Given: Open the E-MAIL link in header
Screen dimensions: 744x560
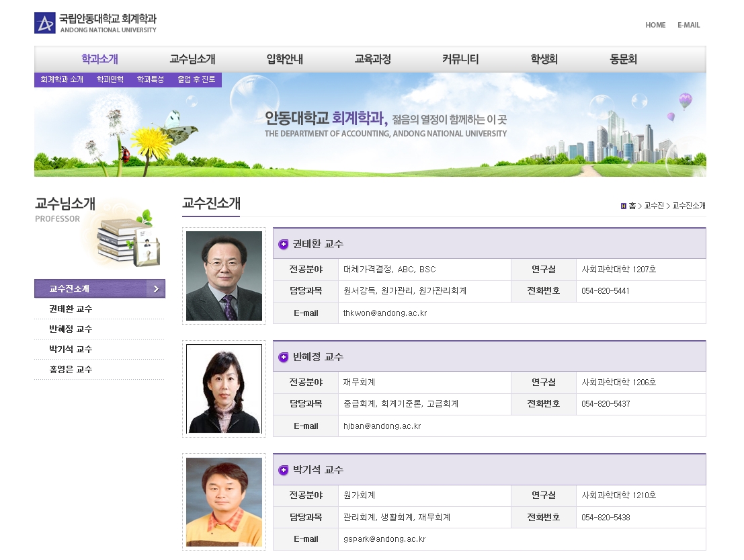Looking at the screenshot, I should pyautogui.click(x=688, y=25).
